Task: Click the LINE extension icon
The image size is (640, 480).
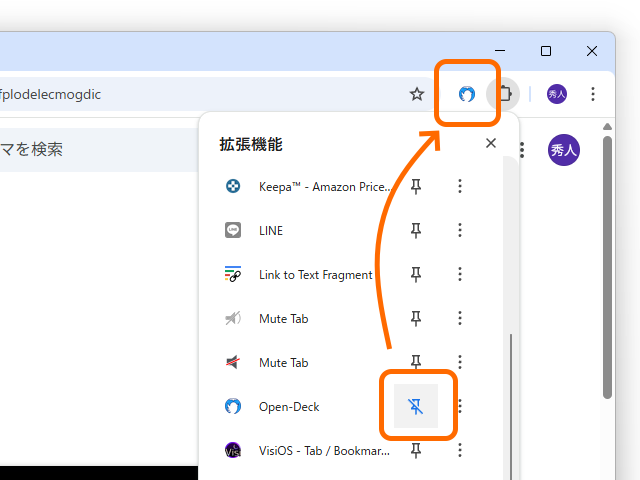Action: (233, 230)
